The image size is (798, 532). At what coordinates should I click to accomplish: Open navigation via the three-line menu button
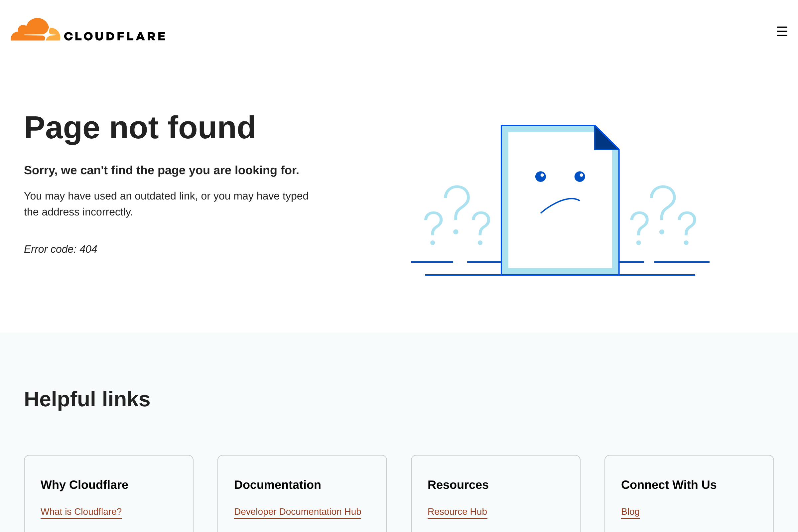[781, 31]
